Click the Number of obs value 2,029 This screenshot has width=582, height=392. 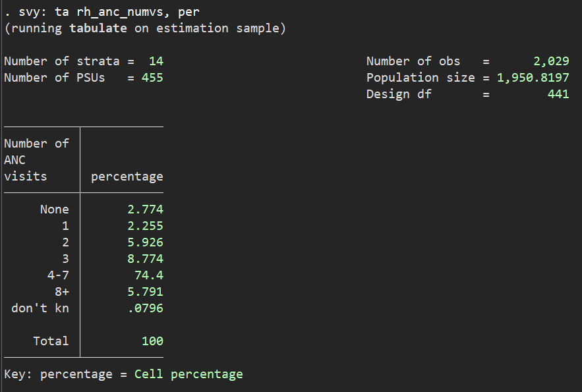click(551, 61)
